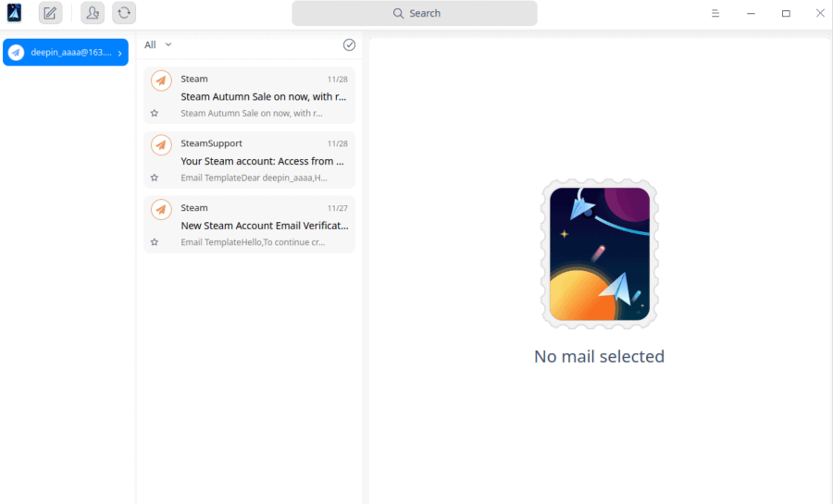Star the New Steam Account Verification email

[155, 242]
